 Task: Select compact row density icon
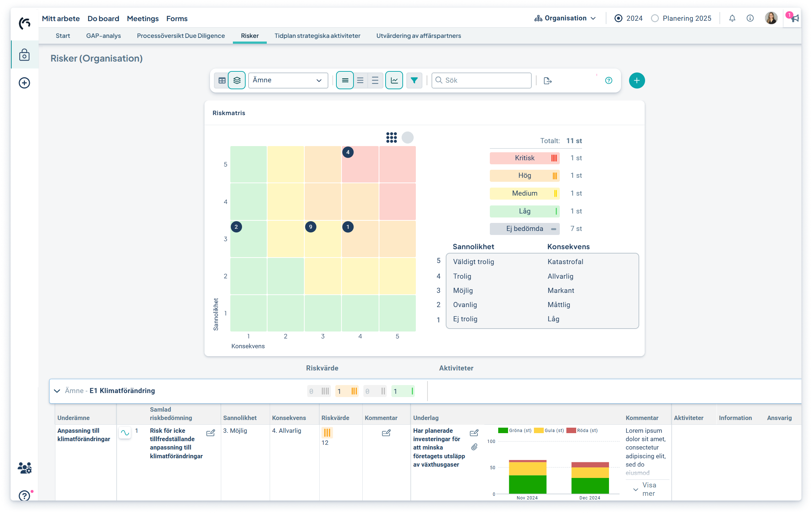pyautogui.click(x=345, y=81)
